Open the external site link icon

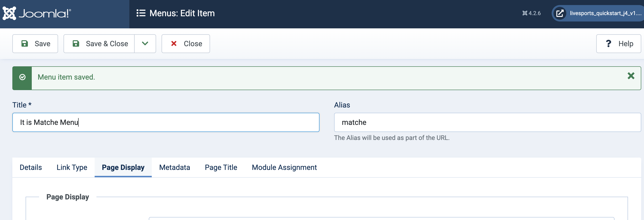[560, 13]
